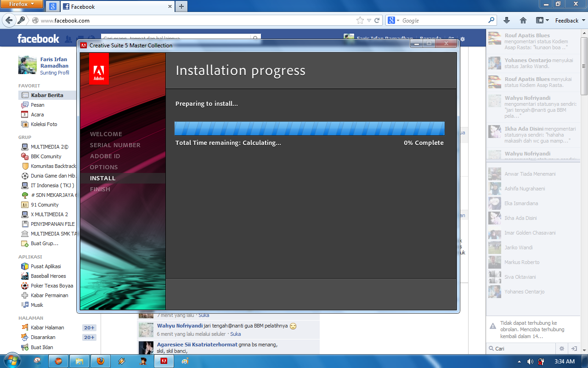Click Sunting Profil link
The width and height of the screenshot is (588, 368).
tap(55, 73)
